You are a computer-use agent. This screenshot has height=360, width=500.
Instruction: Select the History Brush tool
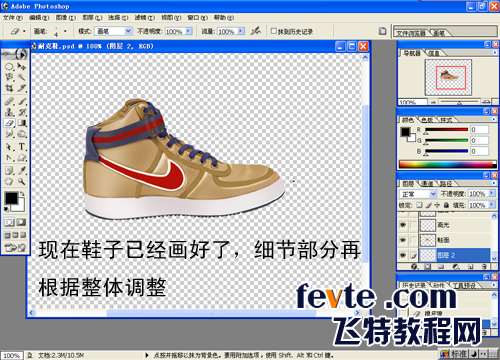22,112
